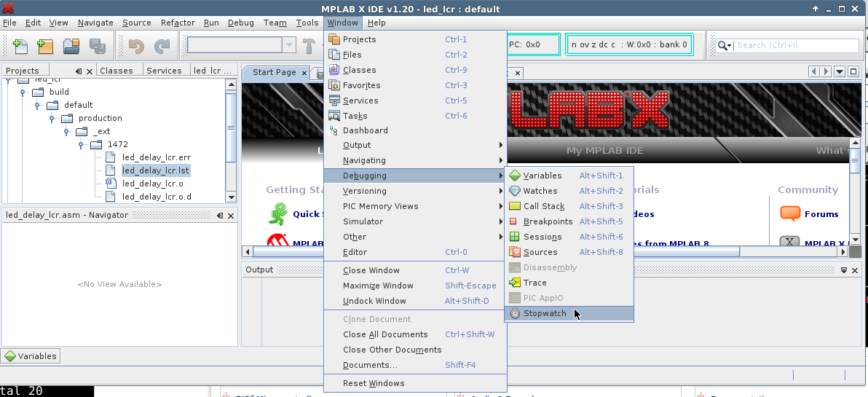The width and height of the screenshot is (868, 397).
Task: Switch to the Services tab
Action: [x=164, y=71]
